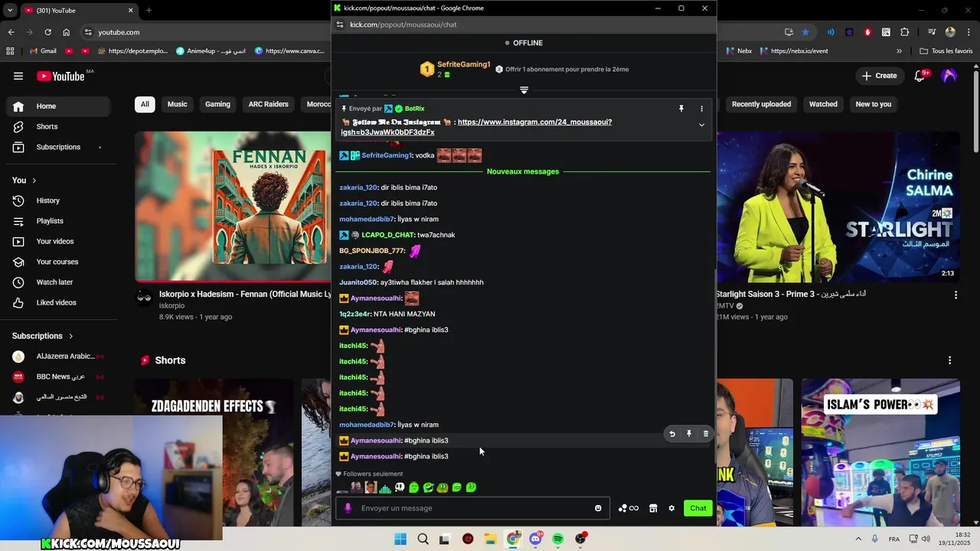
Task: Delete the hovered chat message with trash icon
Action: coord(706,434)
